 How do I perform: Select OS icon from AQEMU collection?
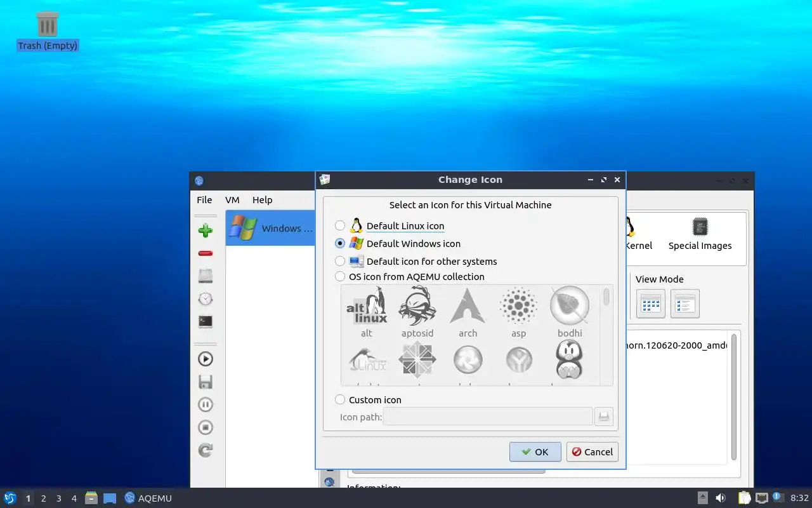[x=340, y=276]
